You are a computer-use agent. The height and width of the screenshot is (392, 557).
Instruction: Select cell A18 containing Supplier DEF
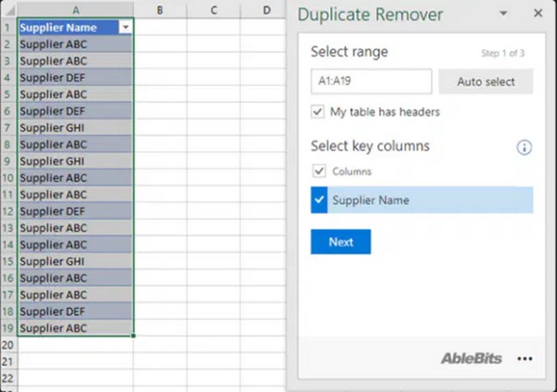point(75,312)
